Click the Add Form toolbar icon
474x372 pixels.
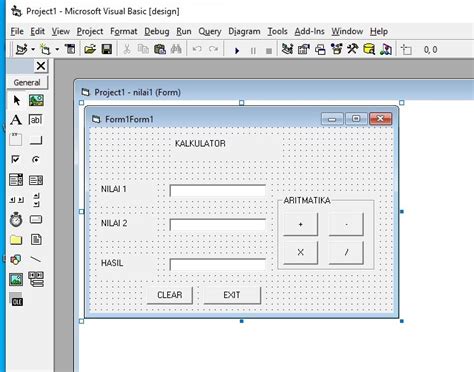(x=45, y=49)
